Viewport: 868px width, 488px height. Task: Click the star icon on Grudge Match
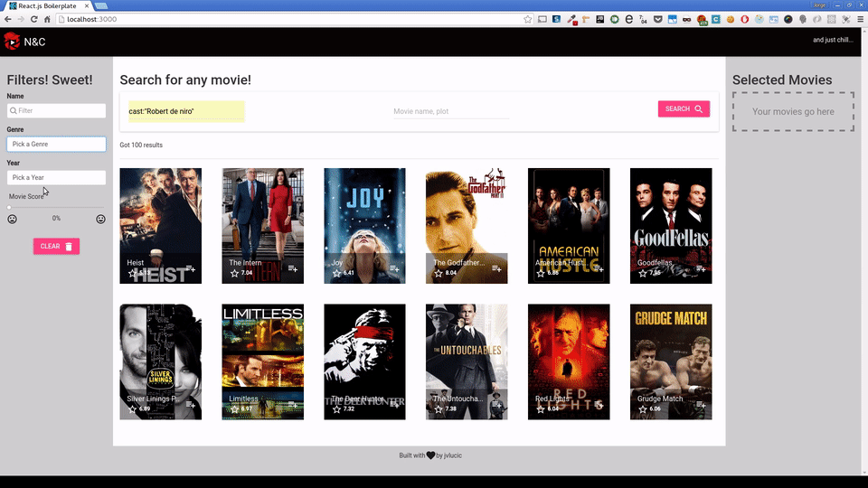(x=643, y=409)
